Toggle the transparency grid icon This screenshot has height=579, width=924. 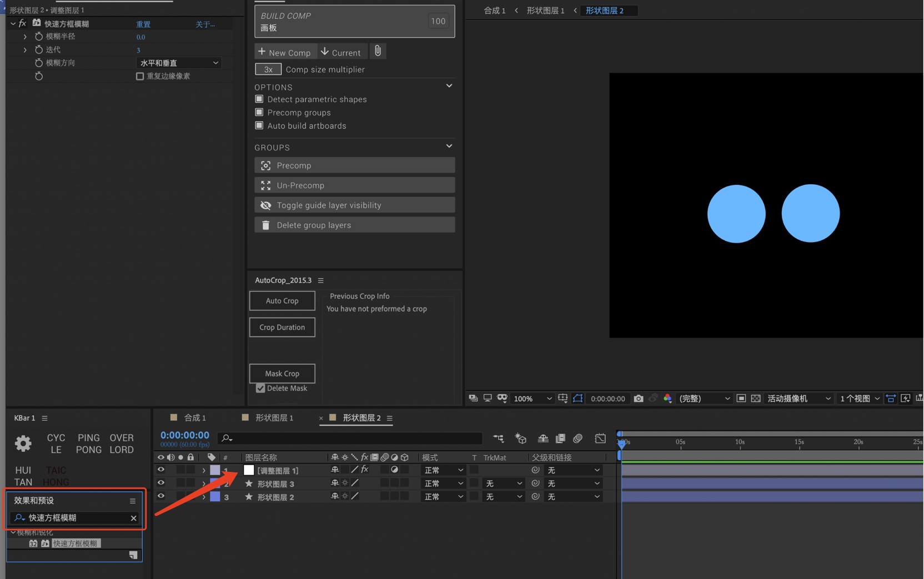coord(756,398)
